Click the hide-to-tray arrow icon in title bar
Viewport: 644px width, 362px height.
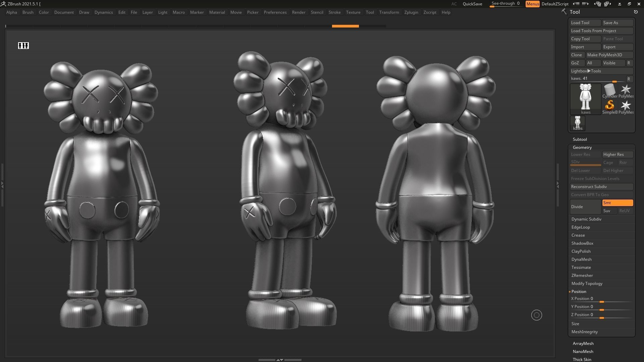point(620,4)
